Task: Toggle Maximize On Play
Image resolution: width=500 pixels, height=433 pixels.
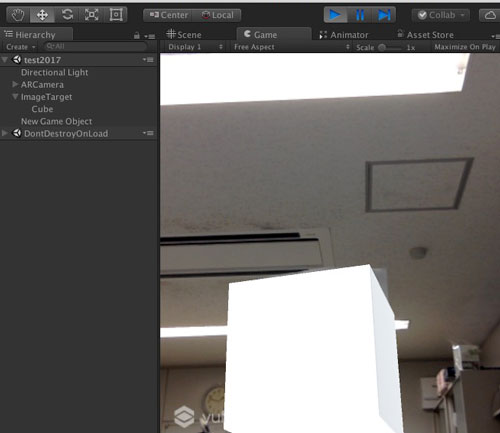Action: (x=465, y=47)
